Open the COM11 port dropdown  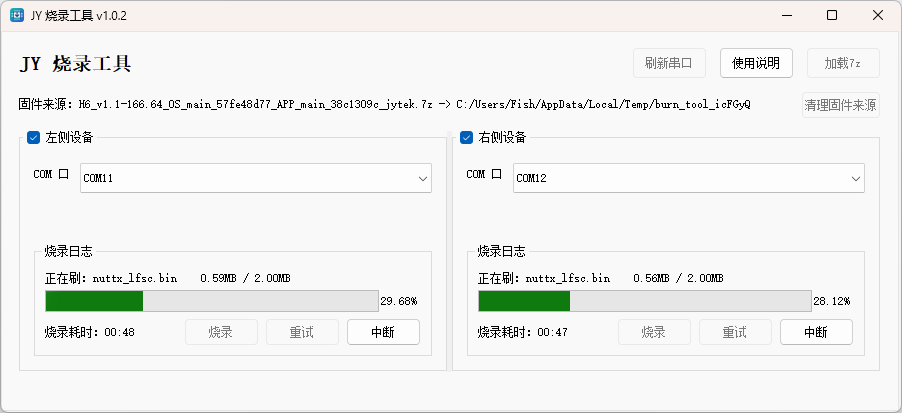[256, 178]
